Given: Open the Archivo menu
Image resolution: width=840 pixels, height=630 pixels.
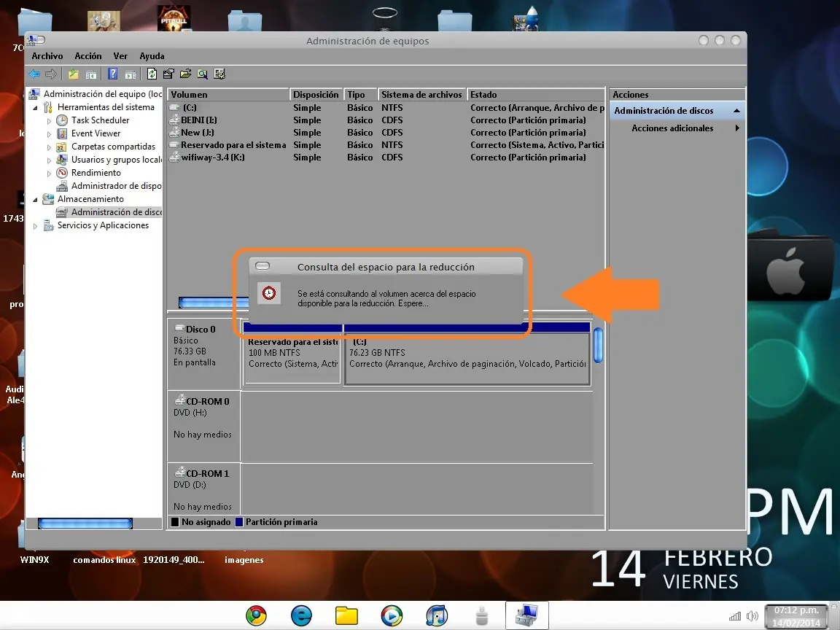Looking at the screenshot, I should pos(47,55).
